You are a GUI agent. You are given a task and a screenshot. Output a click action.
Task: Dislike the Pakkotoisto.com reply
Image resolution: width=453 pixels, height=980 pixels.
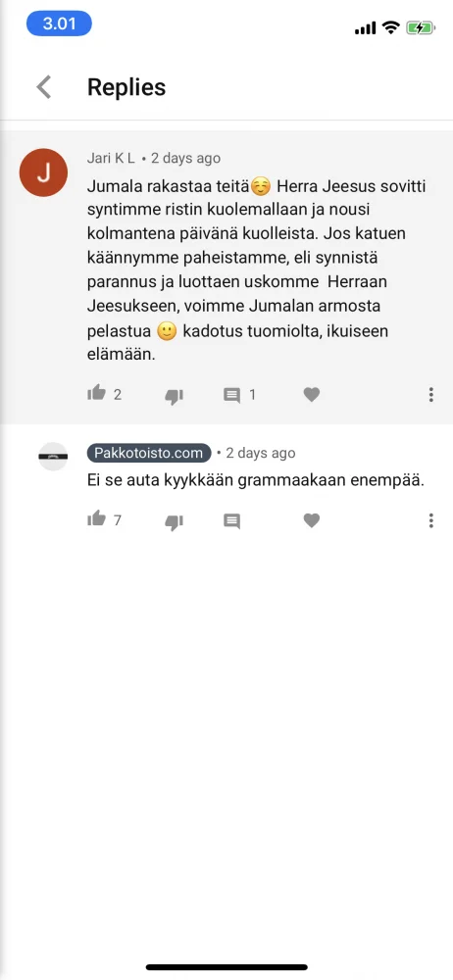tap(174, 522)
